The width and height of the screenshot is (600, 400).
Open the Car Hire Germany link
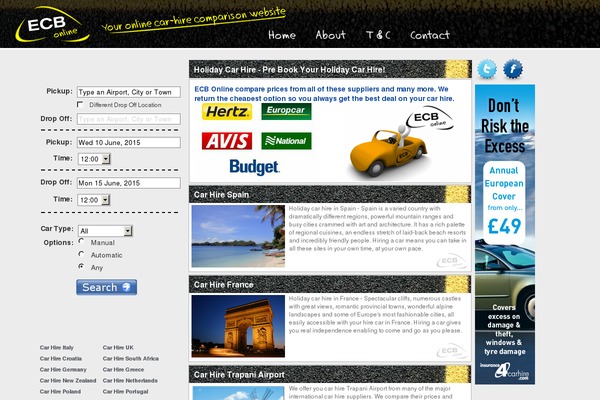[x=63, y=370]
